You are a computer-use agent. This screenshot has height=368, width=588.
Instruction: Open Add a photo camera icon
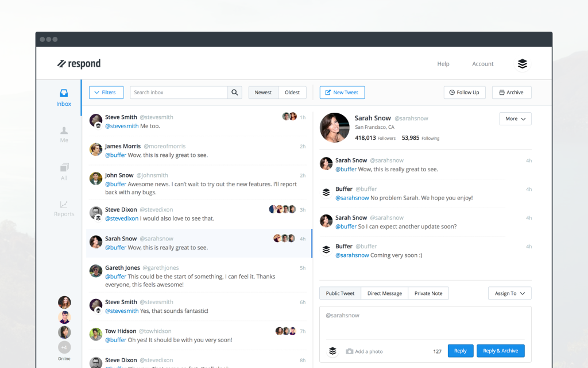tap(349, 351)
